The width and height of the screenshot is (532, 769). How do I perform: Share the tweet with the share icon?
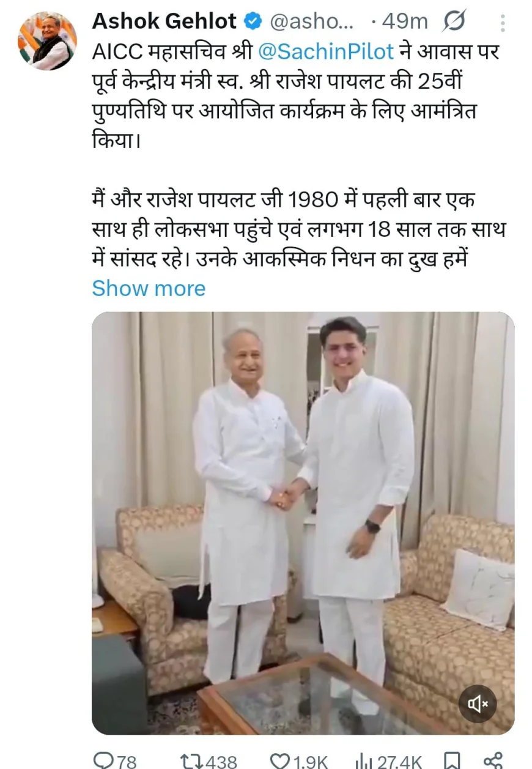pos(492,760)
